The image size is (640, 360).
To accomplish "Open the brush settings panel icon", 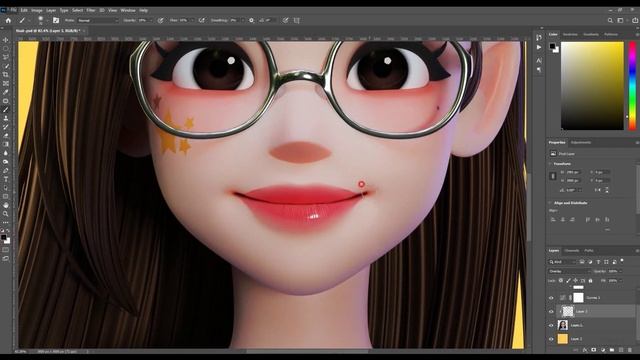I will (x=56, y=20).
